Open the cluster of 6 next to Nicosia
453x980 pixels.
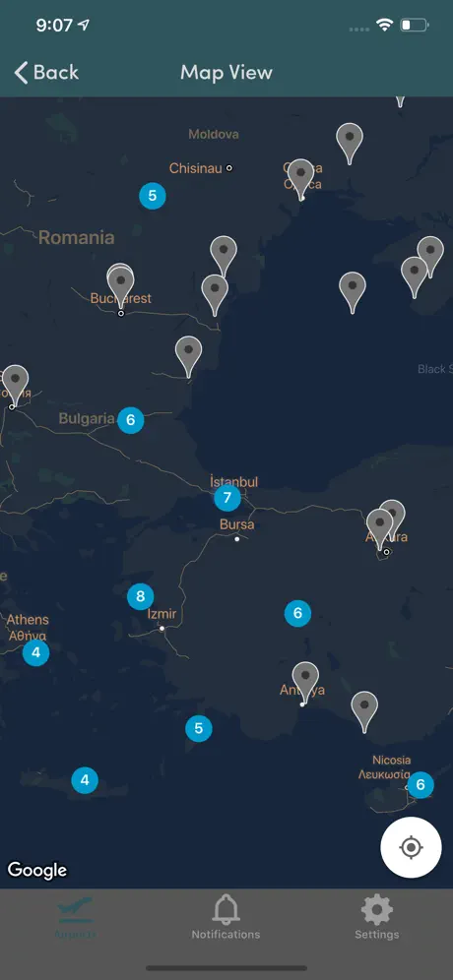tap(421, 785)
